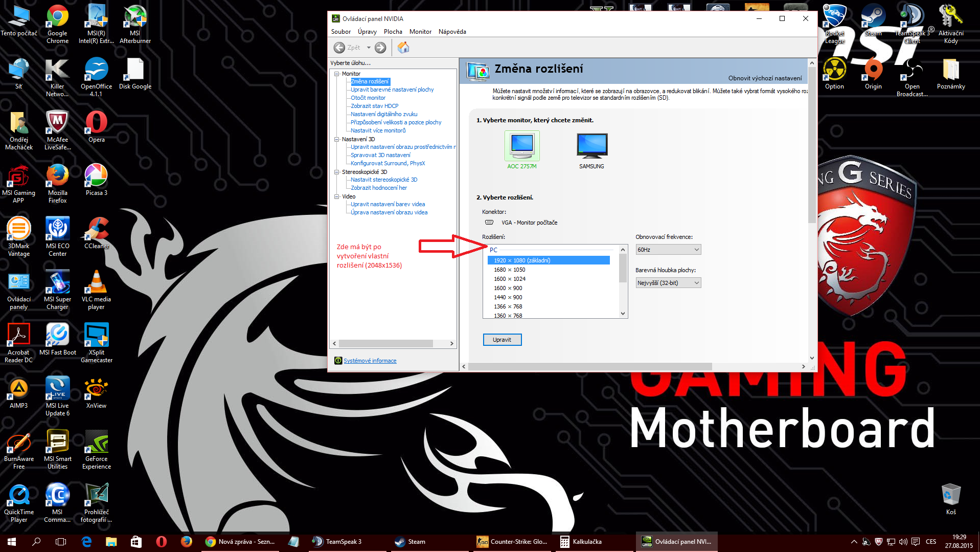Click the Upravit button
Screen dimensions: 980x552
(502, 340)
